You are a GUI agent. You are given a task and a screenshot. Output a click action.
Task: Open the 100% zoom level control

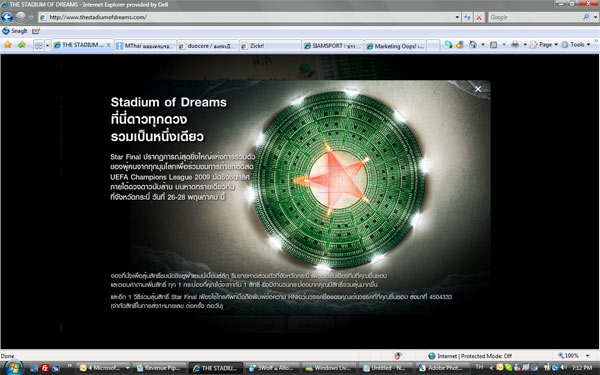(x=568, y=356)
